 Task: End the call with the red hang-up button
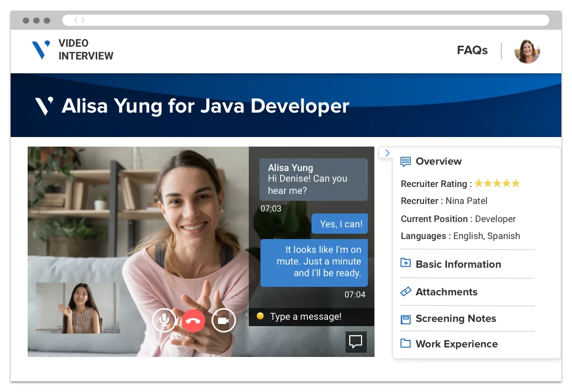(194, 320)
